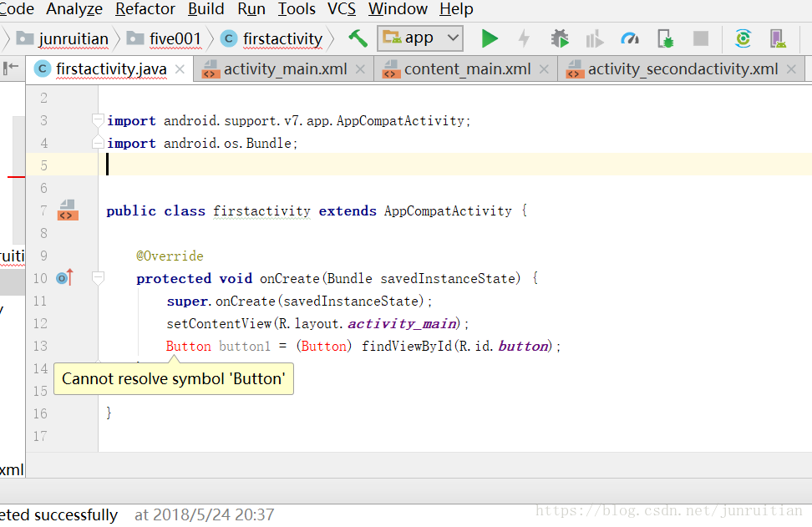Open the AVD Manager icon
Image resolution: width=812 pixels, height=527 pixels.
778,38
